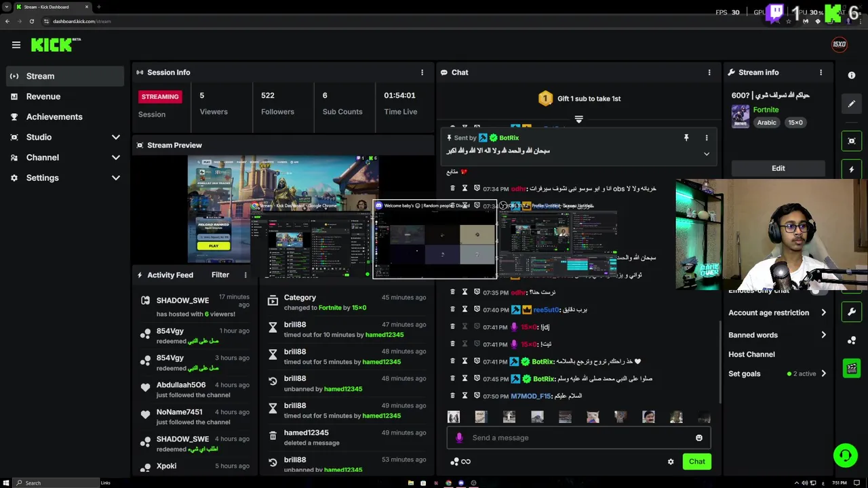868x488 pixels.
Task: Reload the browser page
Action: point(31,21)
